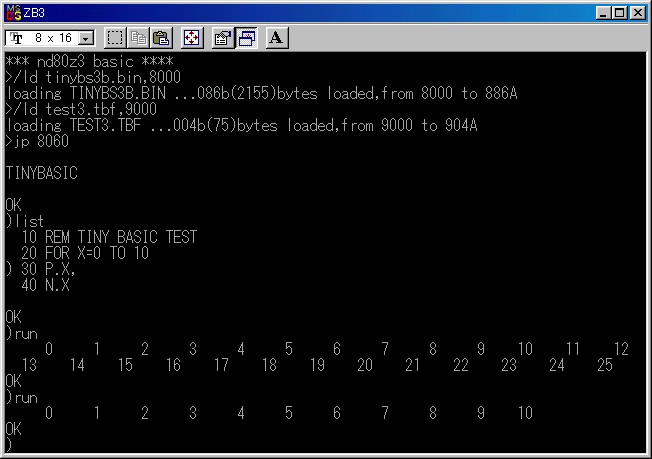Open the Properties toolbar icon
This screenshot has height=459, width=652.
coord(223,38)
